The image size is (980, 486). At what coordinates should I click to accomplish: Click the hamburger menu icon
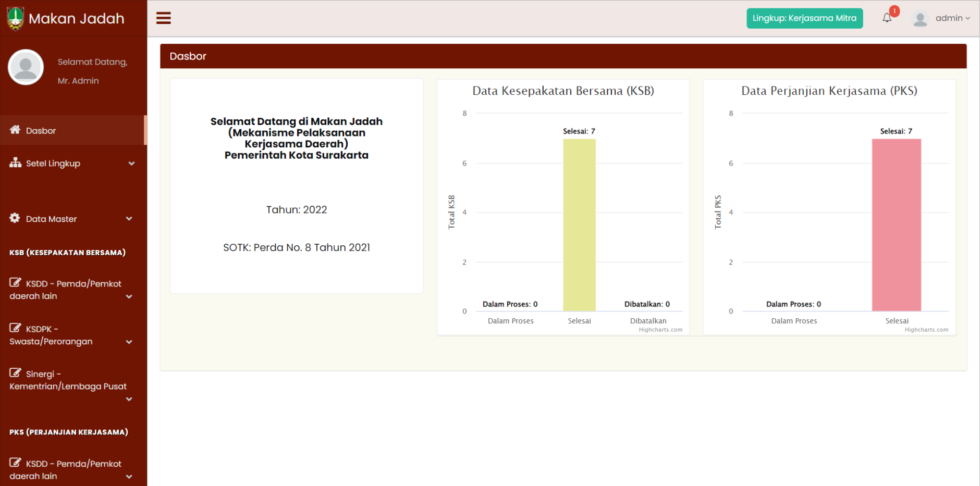coord(164,18)
